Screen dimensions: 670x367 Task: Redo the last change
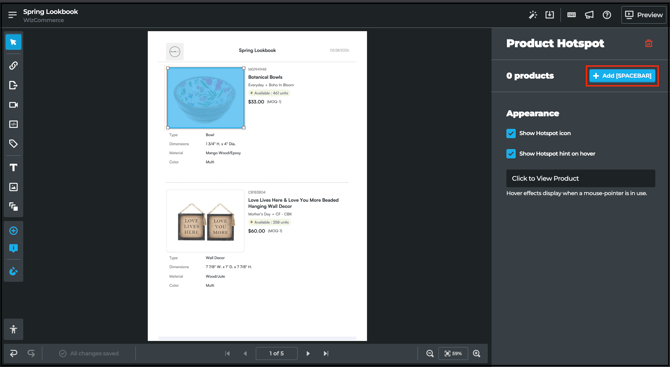click(31, 353)
